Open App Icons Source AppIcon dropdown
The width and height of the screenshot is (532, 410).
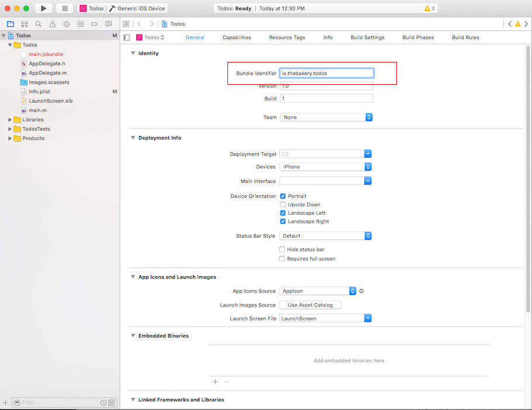click(317, 291)
